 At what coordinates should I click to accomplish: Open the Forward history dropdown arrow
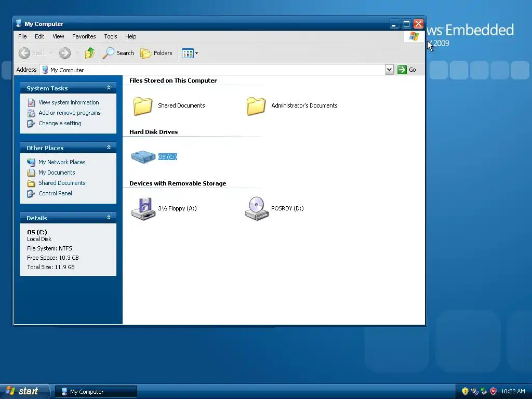(x=77, y=53)
